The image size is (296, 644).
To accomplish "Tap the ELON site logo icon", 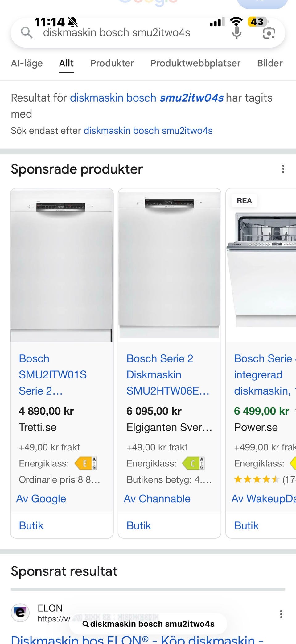I will [x=20, y=613].
